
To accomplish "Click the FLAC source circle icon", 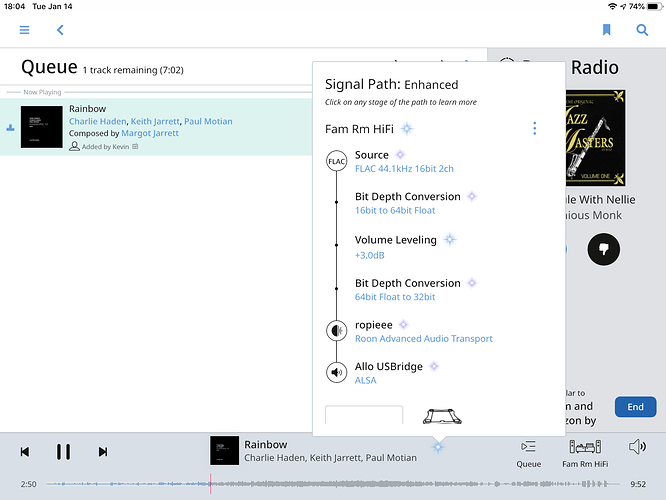I will pos(336,161).
